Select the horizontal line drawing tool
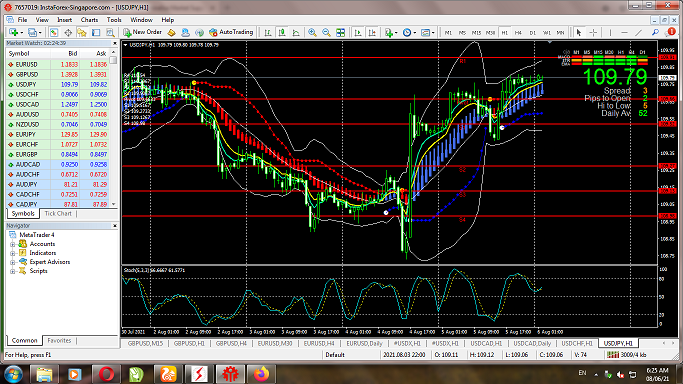This screenshot has height=384, width=683. 624,32
